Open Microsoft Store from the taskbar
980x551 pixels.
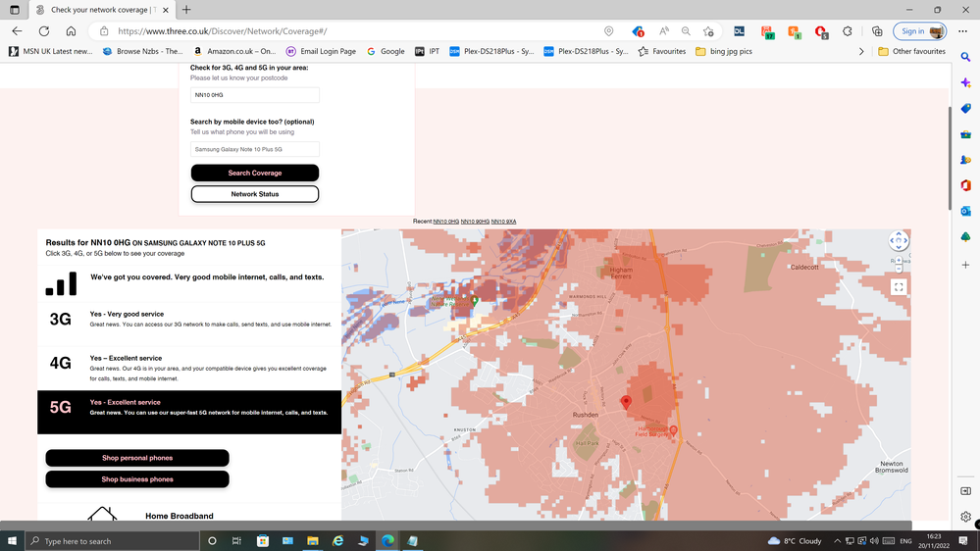pos(263,541)
